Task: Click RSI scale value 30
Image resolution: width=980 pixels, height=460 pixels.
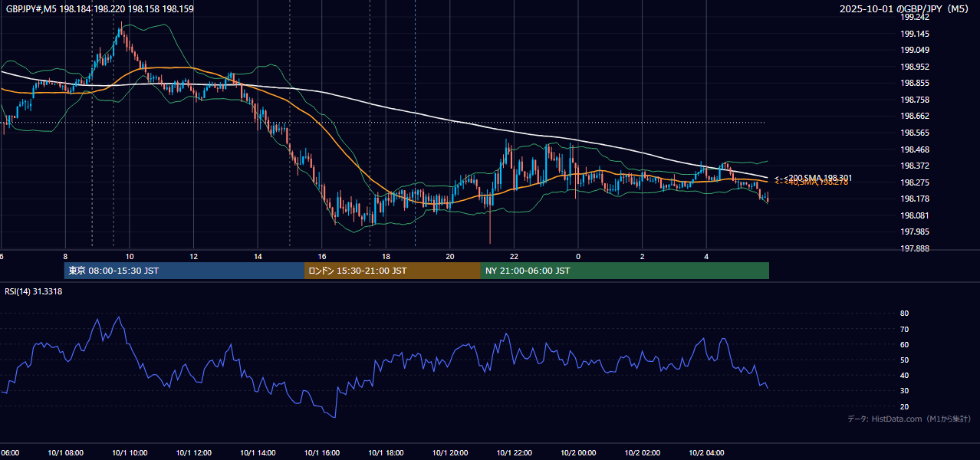Action: point(904,391)
